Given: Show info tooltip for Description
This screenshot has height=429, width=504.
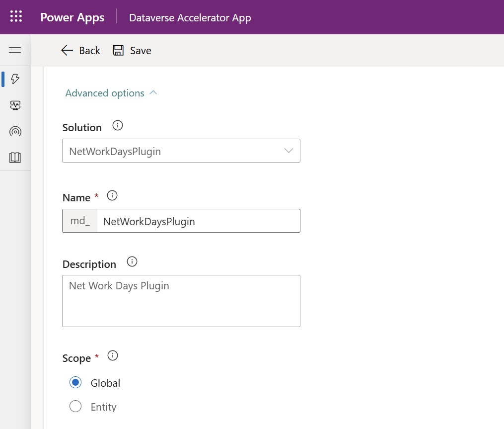Looking at the screenshot, I should (132, 261).
